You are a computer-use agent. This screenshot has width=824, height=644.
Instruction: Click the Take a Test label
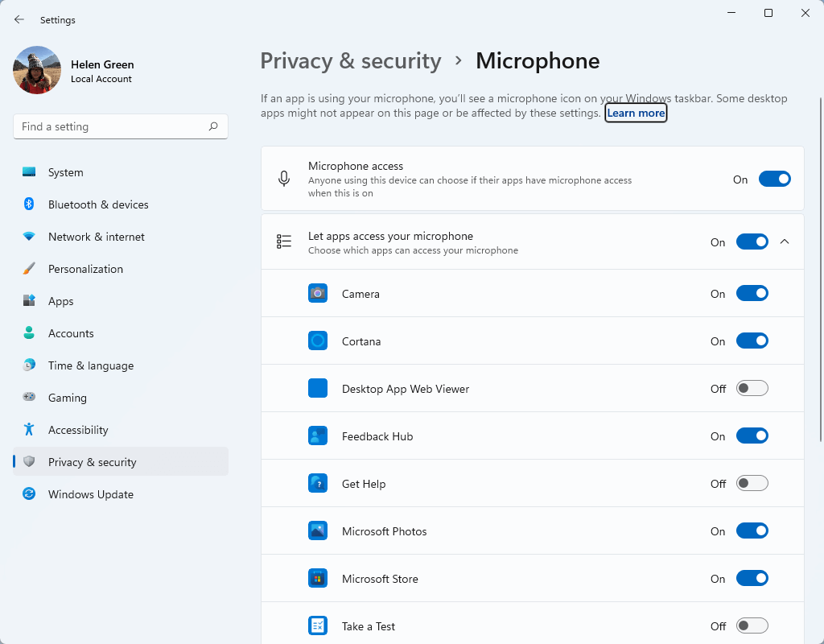tap(369, 626)
